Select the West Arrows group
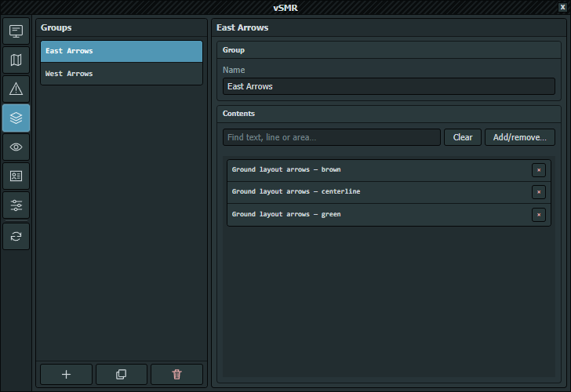The height and width of the screenshot is (392, 571). click(122, 74)
